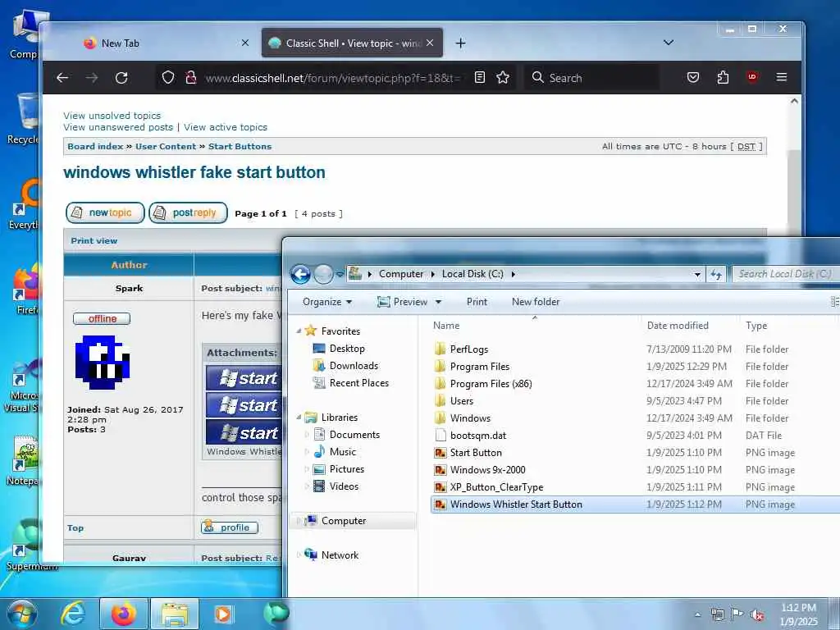Open Save to Pocket button
This screenshot has height=630, width=840.
point(692,78)
